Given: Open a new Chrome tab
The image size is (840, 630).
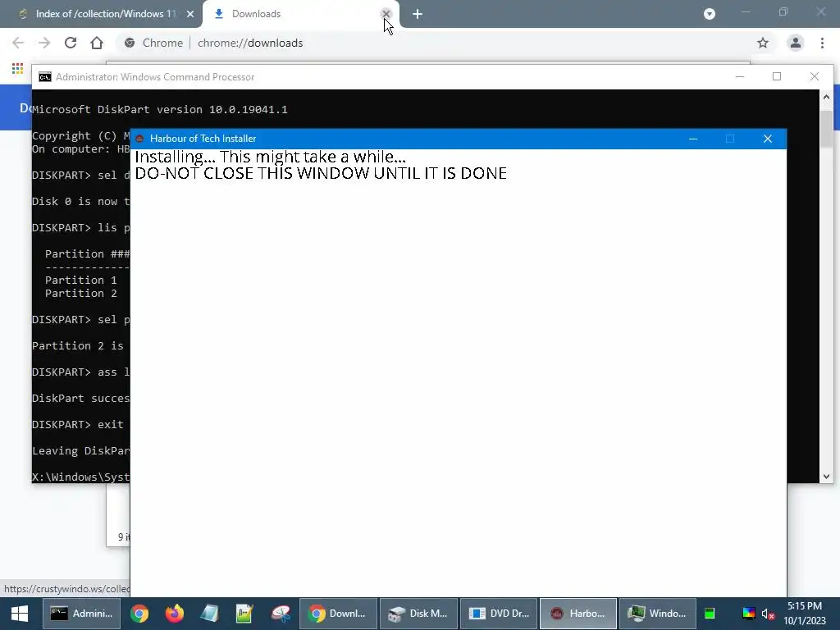Looking at the screenshot, I should click(418, 14).
